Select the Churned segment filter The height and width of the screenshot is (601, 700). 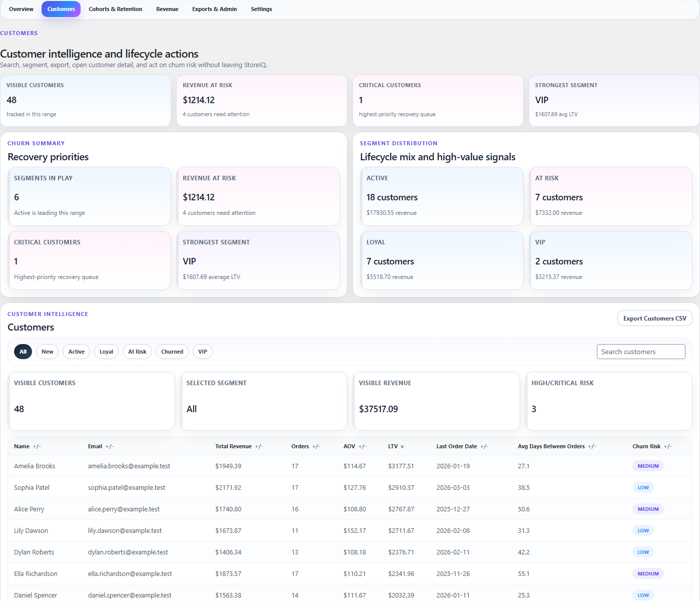pos(172,352)
